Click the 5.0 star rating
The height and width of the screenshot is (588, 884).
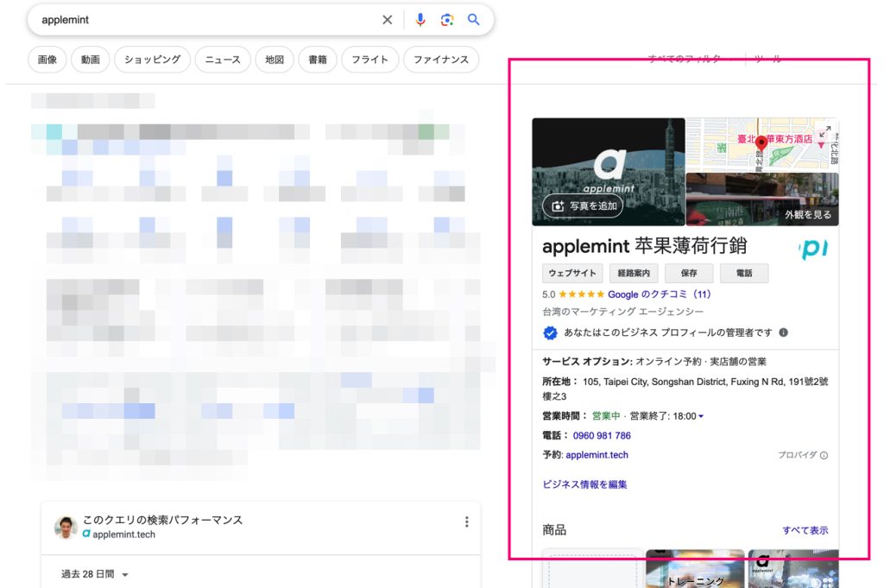pyautogui.click(x=573, y=294)
